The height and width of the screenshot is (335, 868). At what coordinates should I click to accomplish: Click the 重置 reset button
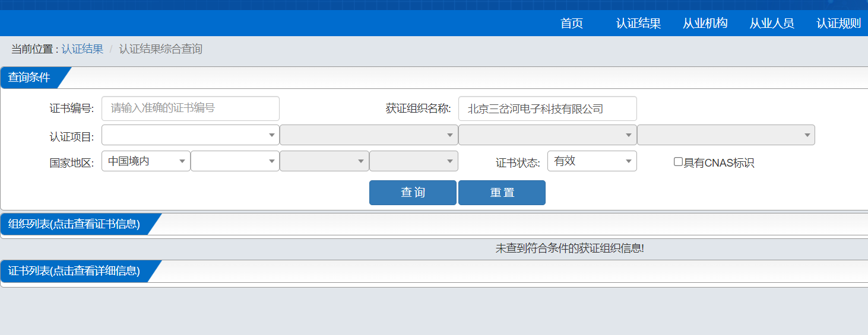click(502, 193)
